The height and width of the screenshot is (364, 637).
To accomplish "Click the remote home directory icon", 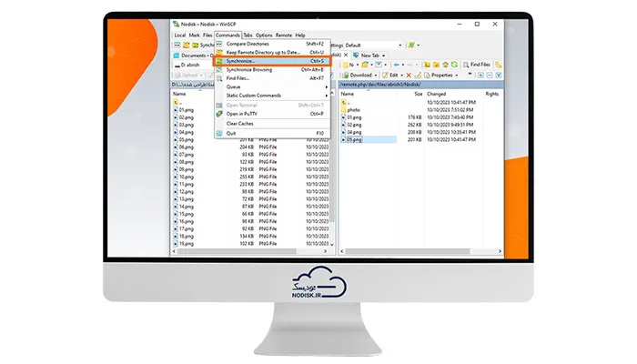I will (446, 65).
